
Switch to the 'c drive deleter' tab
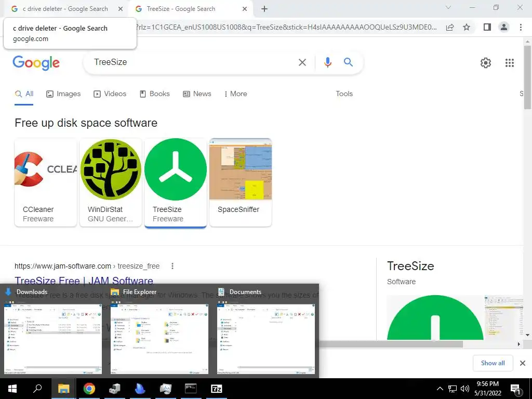64,9
